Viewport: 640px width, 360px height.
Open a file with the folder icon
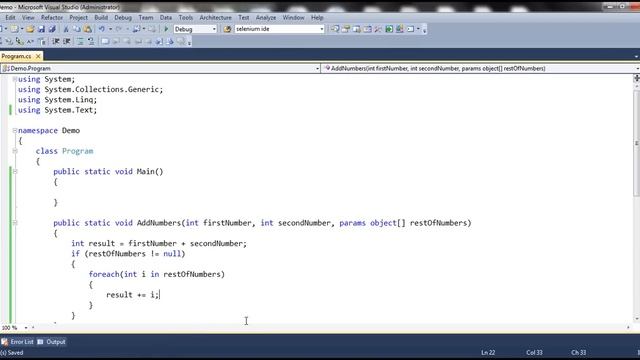[30, 29]
